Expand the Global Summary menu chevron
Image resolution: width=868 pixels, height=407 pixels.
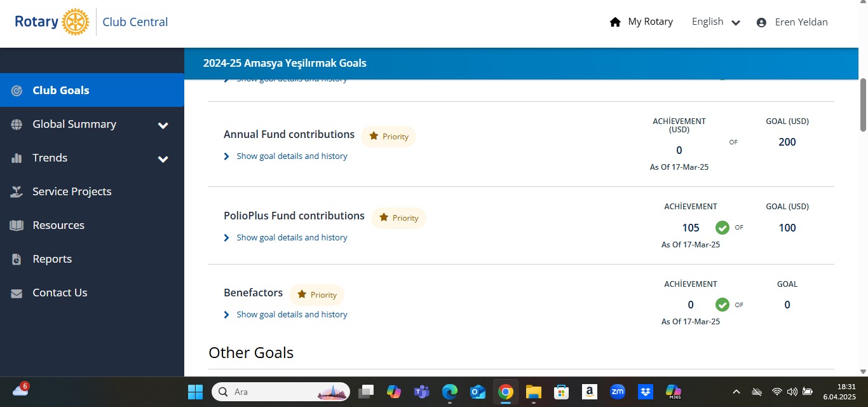pyautogui.click(x=163, y=125)
